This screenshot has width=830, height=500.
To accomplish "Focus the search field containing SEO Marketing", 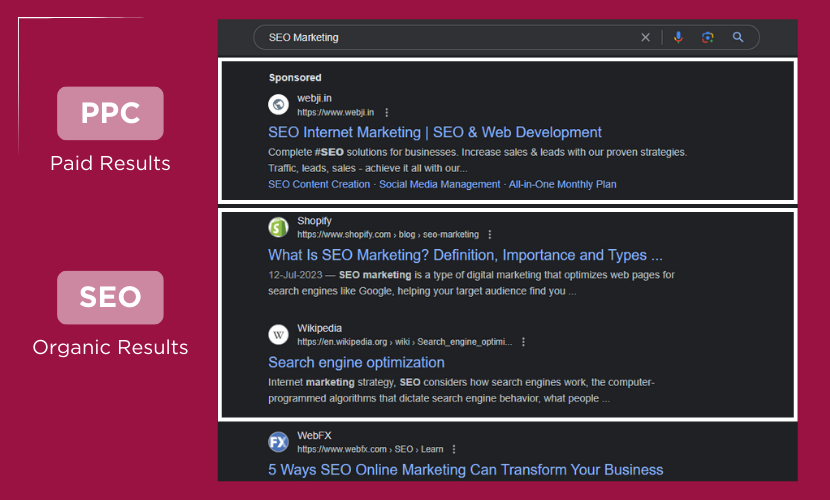I will tap(507, 38).
